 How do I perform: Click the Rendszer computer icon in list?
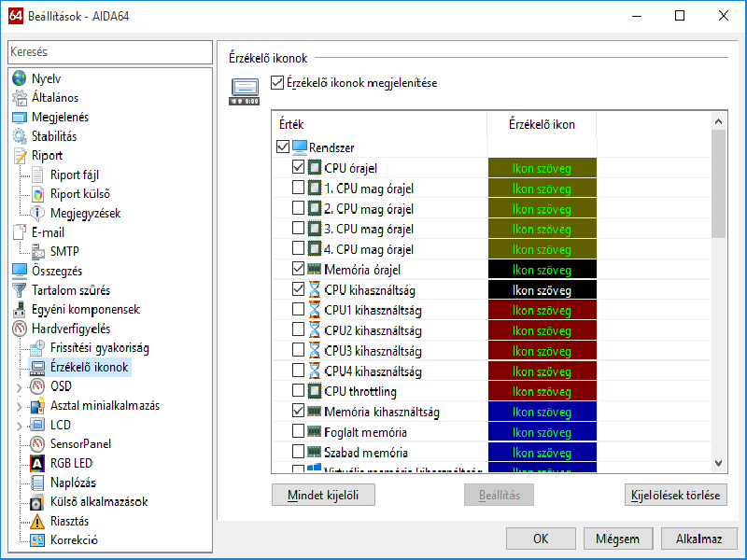point(299,147)
